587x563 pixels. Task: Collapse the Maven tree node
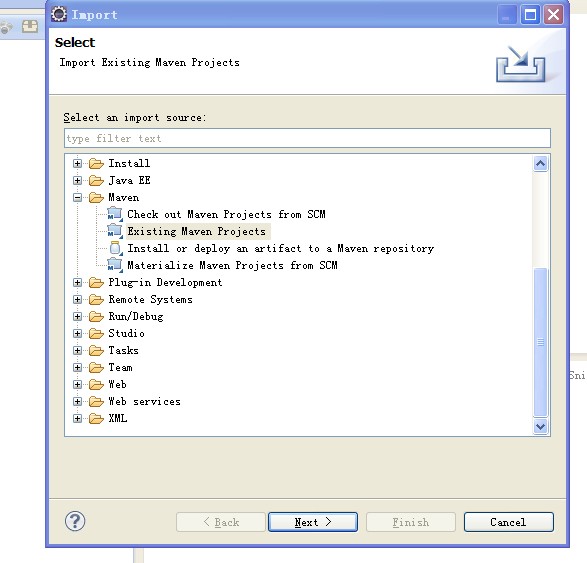pyautogui.click(x=77, y=198)
